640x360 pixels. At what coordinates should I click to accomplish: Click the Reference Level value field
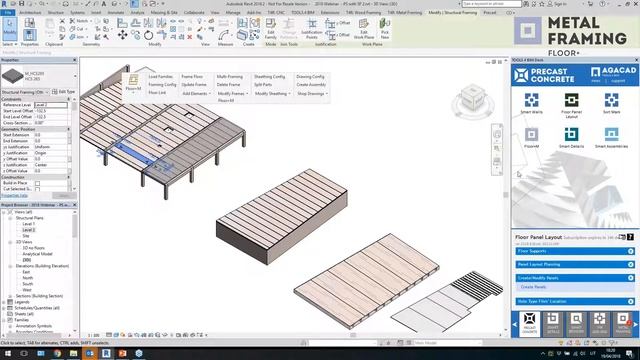[x=51, y=105]
